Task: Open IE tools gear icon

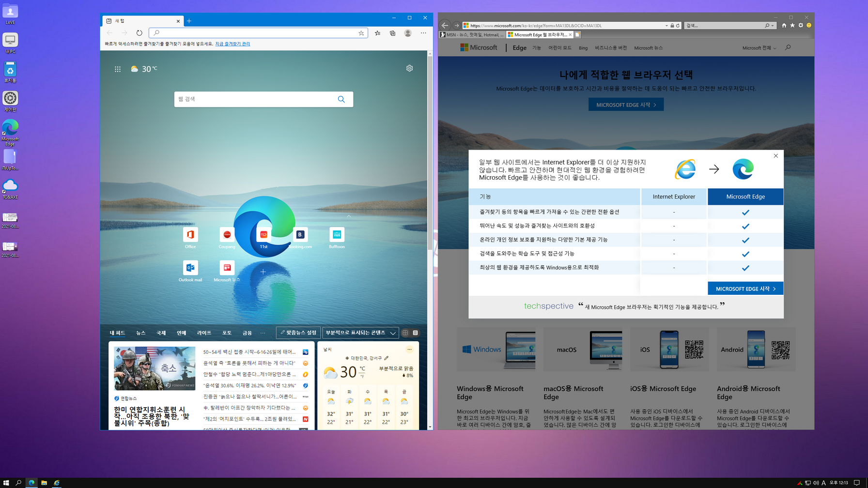Action: pos(801,25)
